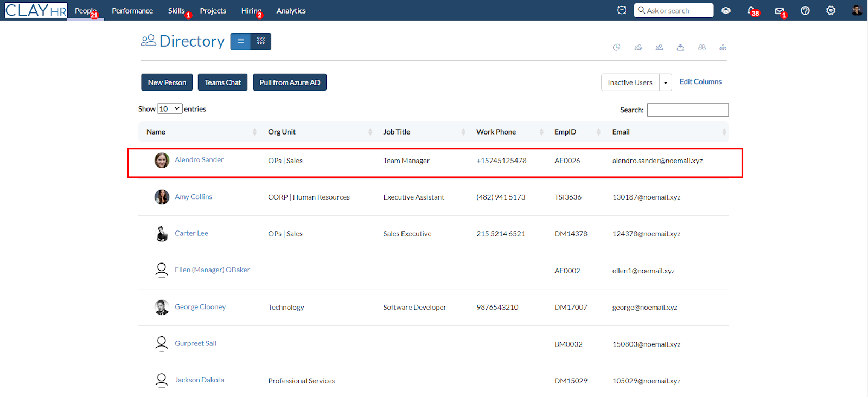
Task: Click the help question mark icon
Action: coord(805,10)
